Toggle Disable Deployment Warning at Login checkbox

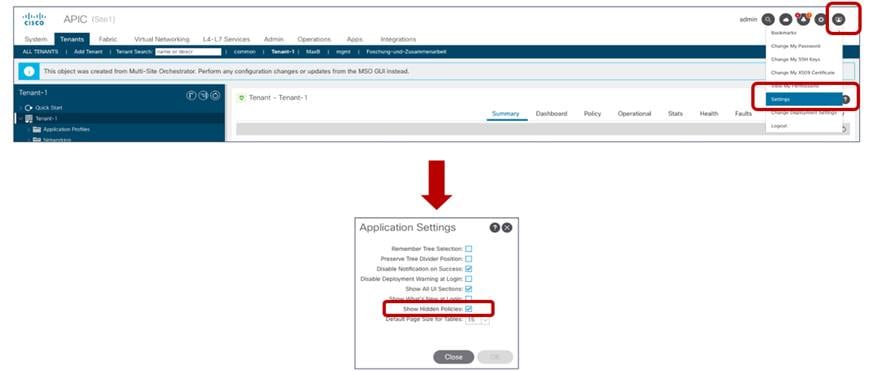(469, 279)
